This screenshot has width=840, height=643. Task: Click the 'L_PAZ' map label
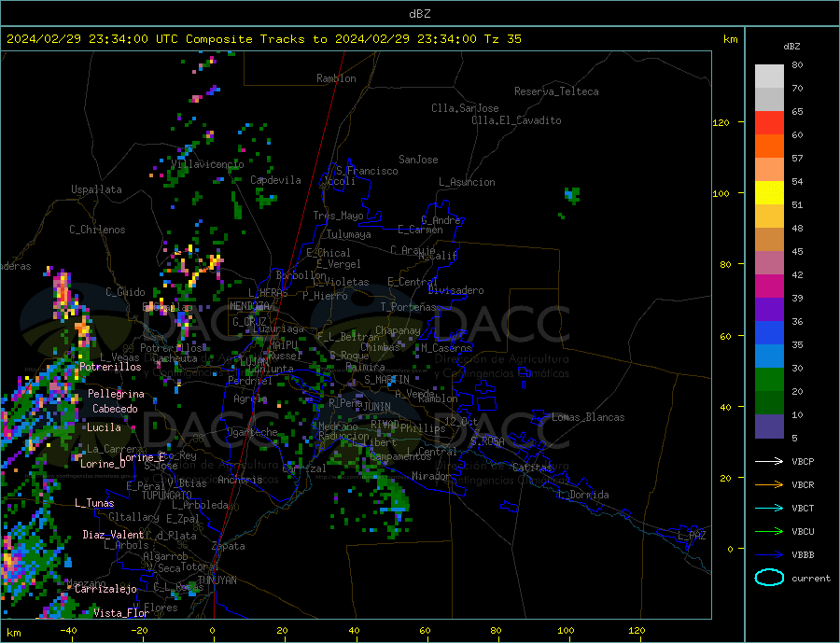(692, 536)
